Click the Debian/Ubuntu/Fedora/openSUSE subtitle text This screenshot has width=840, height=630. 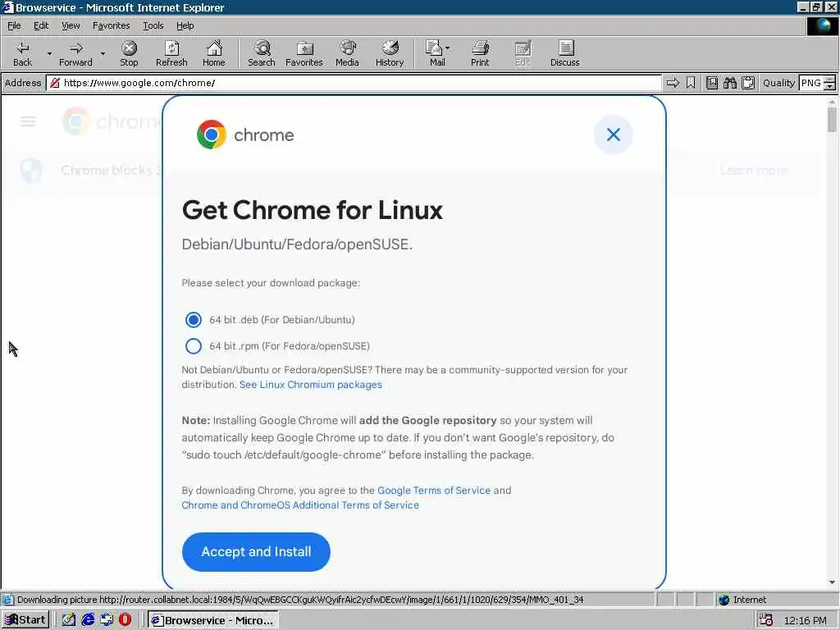coord(297,244)
